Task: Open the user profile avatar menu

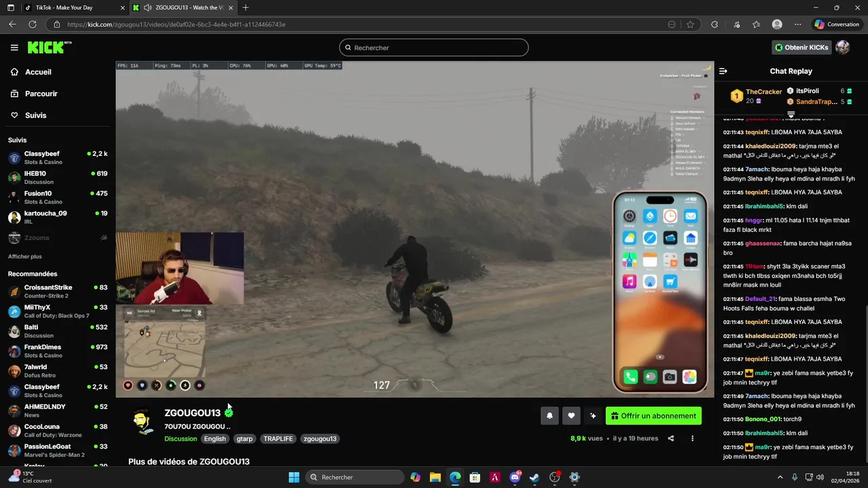Action: (x=843, y=47)
